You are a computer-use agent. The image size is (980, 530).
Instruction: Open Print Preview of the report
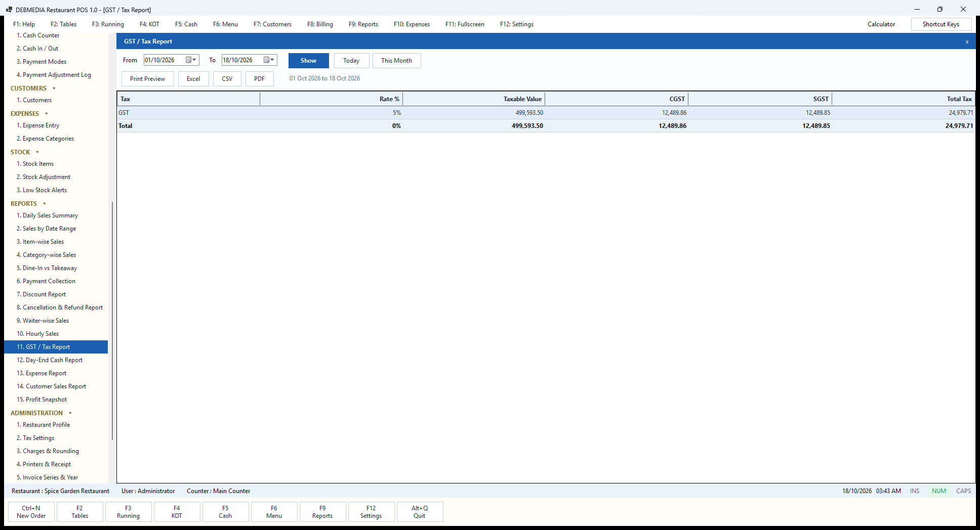147,79
